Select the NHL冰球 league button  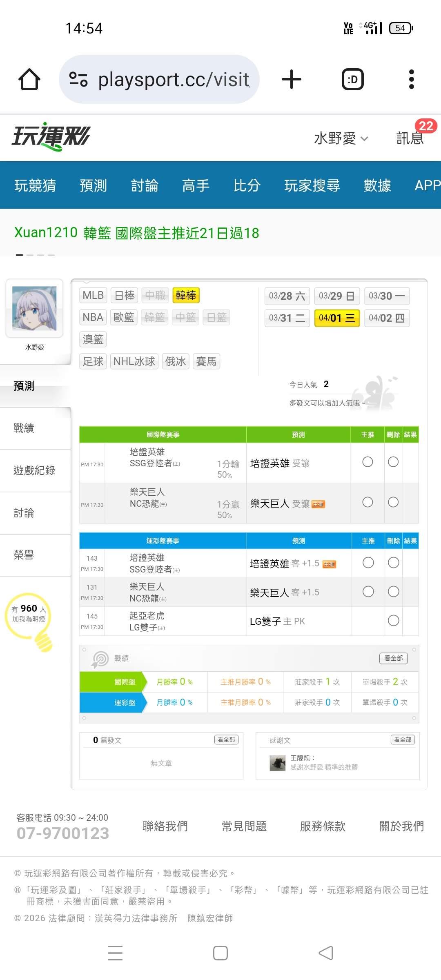tap(134, 361)
